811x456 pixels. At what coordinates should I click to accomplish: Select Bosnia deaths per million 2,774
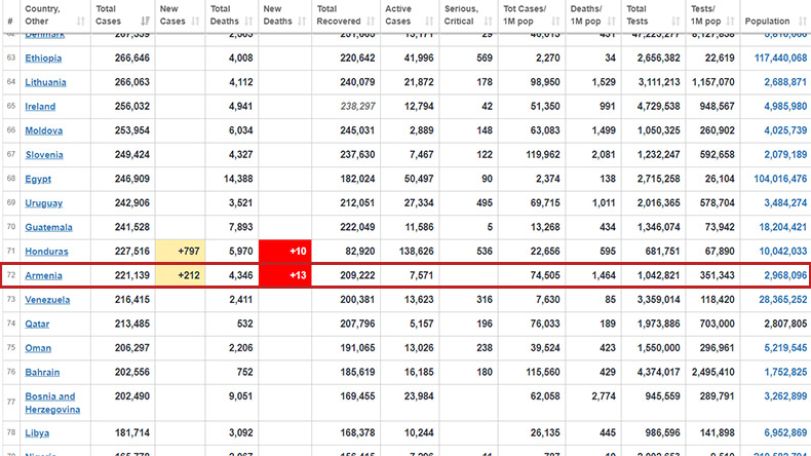pyautogui.click(x=603, y=397)
